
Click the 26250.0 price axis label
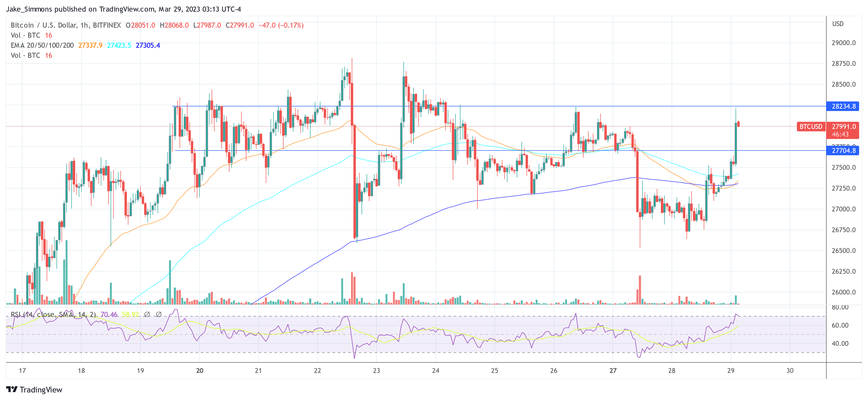click(x=843, y=271)
